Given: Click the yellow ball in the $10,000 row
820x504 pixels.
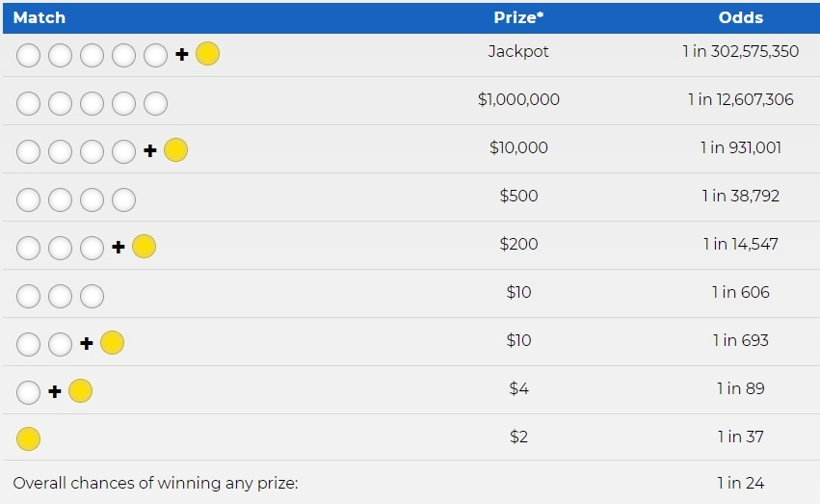Looking at the screenshot, I should coord(175,150).
